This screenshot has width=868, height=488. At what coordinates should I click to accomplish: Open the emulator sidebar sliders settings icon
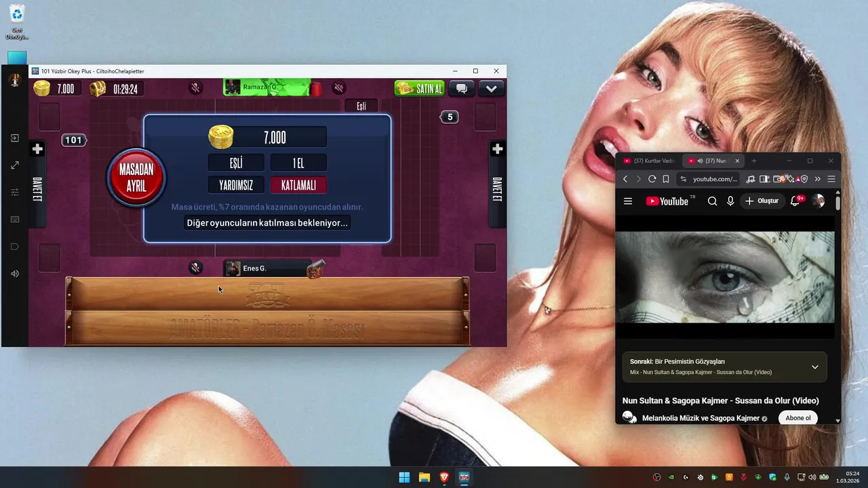pos(15,192)
